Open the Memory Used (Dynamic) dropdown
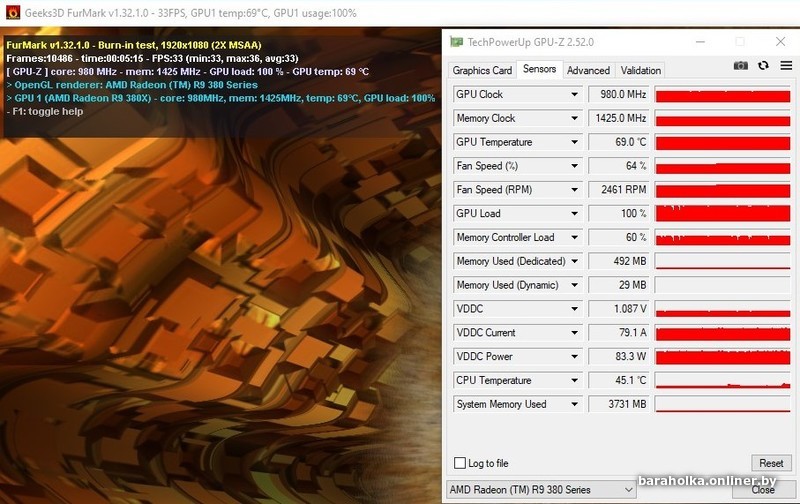The image size is (800, 504). click(574, 285)
